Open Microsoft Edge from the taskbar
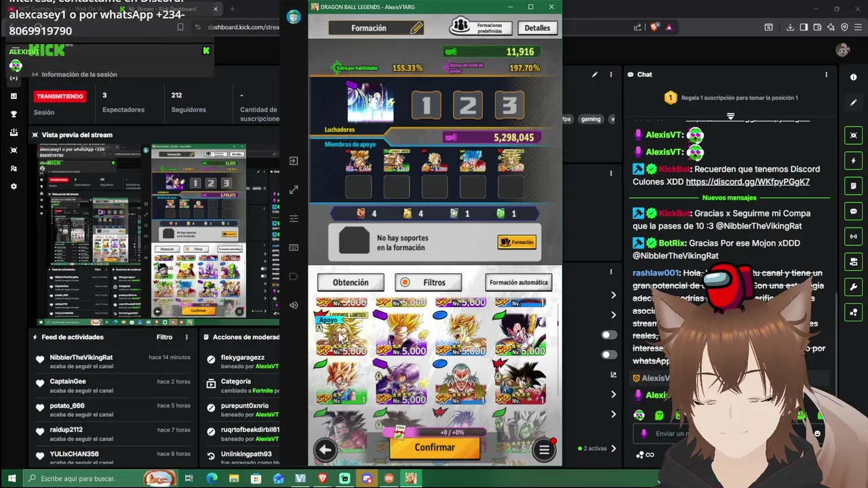 [212, 479]
